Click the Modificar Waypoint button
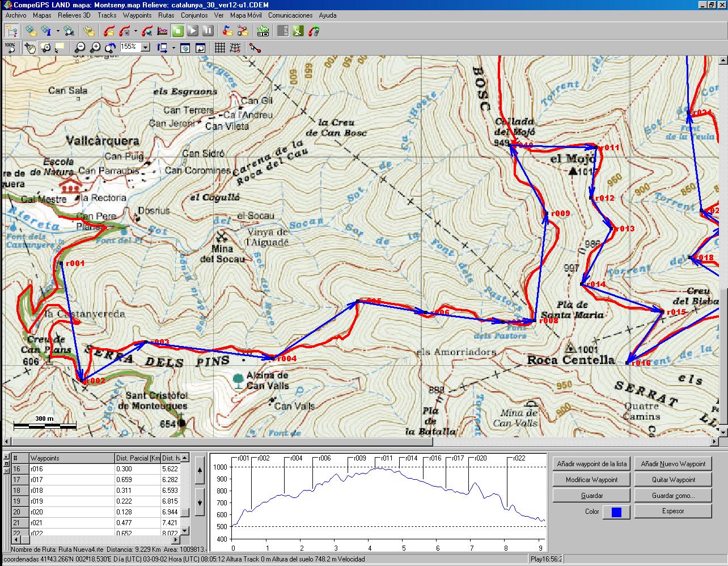Image resolution: width=728 pixels, height=566 pixels. pos(592,480)
